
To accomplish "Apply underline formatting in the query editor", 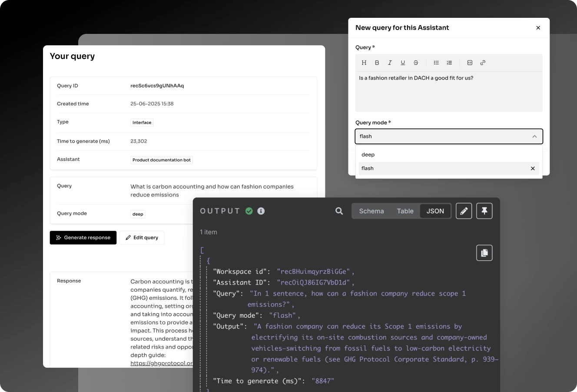I will pos(402,62).
